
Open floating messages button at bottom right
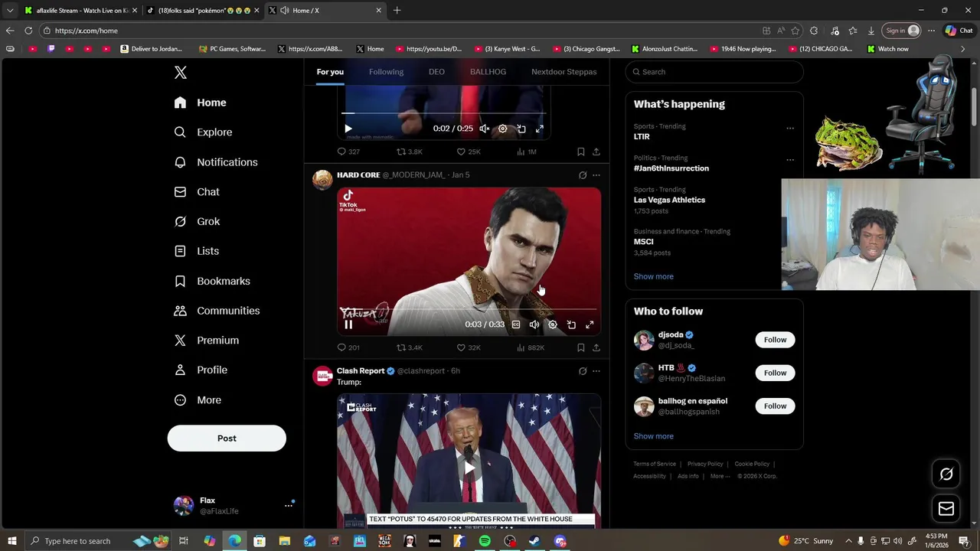click(946, 508)
